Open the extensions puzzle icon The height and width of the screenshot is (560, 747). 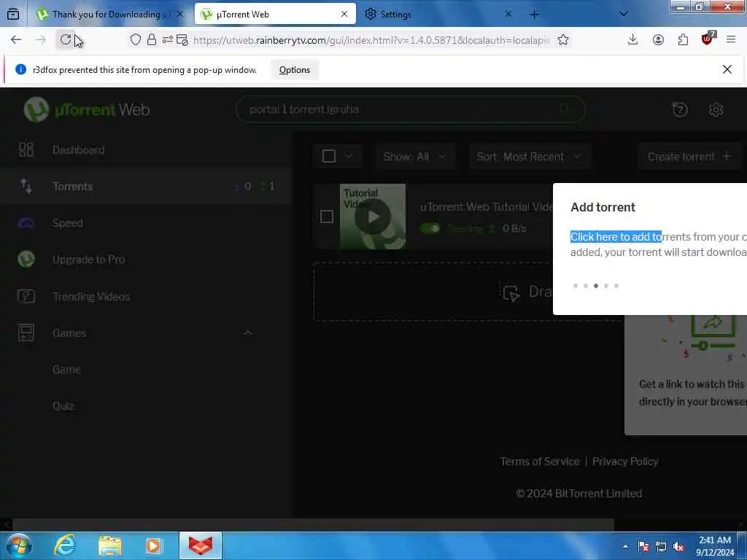pos(683,40)
